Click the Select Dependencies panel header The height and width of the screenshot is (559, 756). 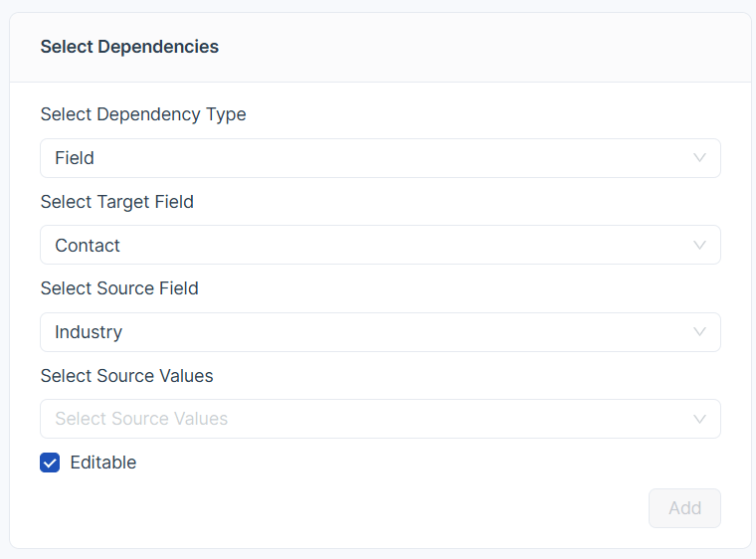pos(129,47)
